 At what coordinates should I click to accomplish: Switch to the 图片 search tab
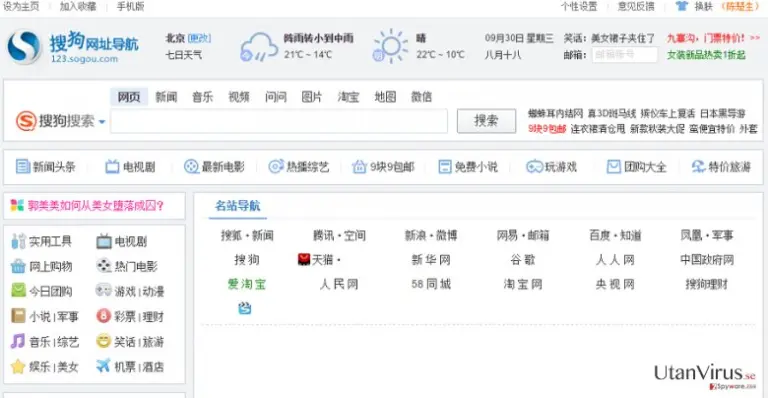pos(312,97)
